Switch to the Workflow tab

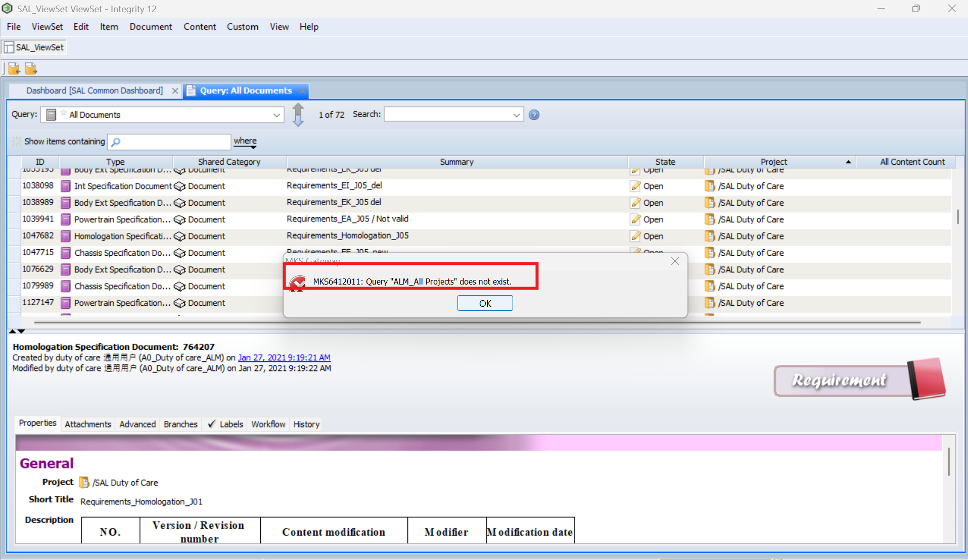tap(268, 424)
